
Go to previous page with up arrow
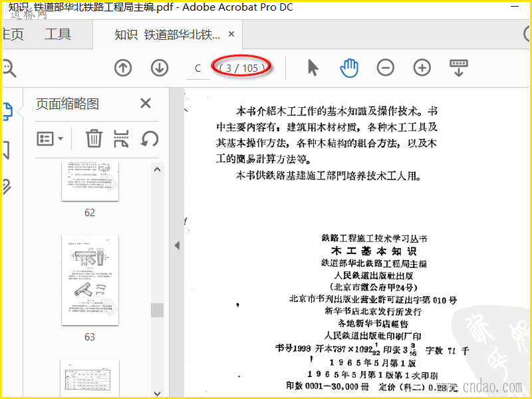click(x=123, y=68)
